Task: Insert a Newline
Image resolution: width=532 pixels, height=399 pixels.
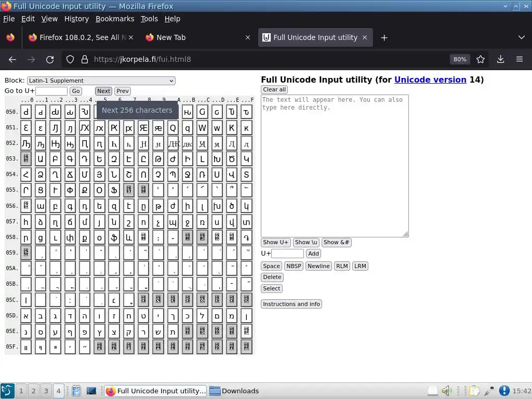Action: (318, 266)
